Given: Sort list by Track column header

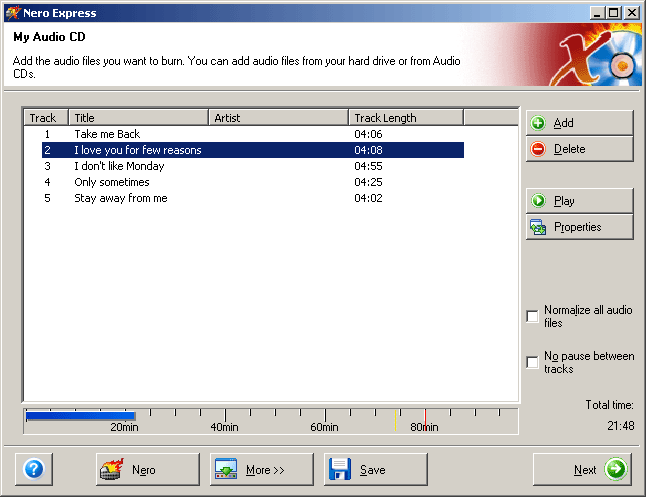Looking at the screenshot, I should coord(46,117).
